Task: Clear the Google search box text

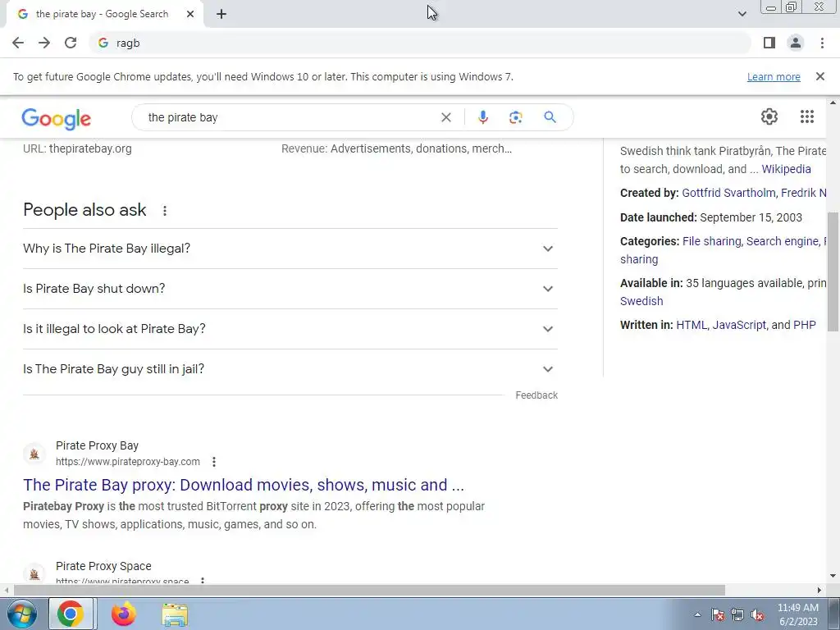Action: (x=445, y=117)
